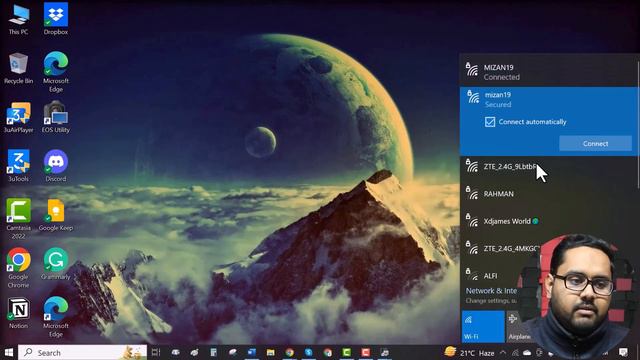Viewport: 640px width, 360px height.
Task: Open the This PC desktop icon
Action: (x=19, y=20)
